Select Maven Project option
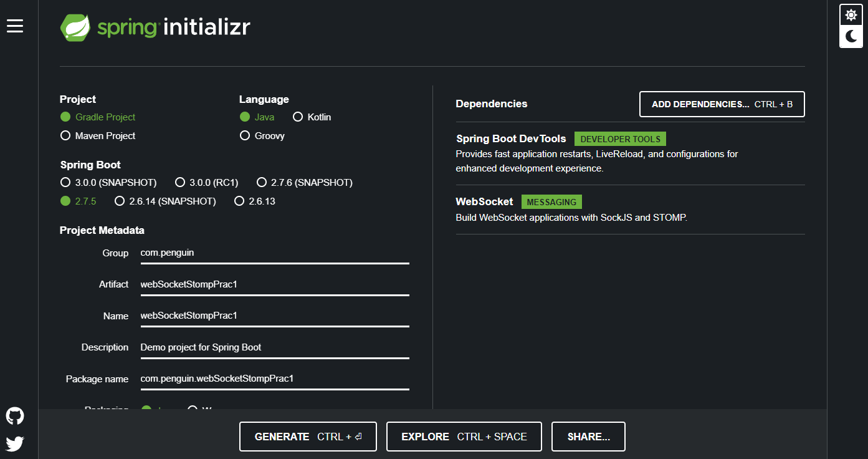 pos(98,136)
